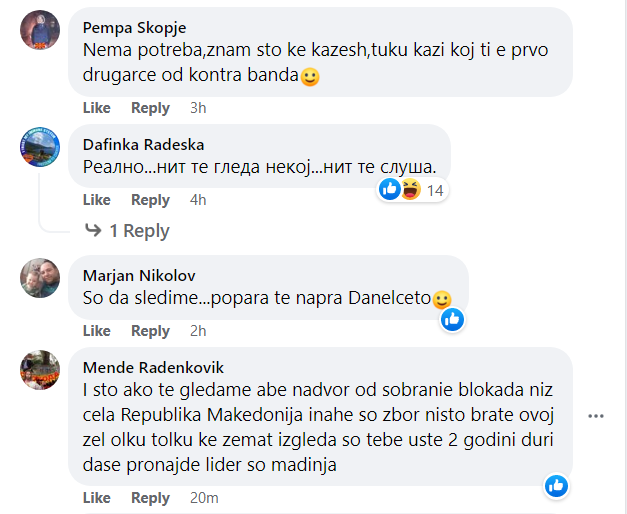Reply to Pempa Skopje's comment
The image size is (627, 514).
pyautogui.click(x=151, y=108)
